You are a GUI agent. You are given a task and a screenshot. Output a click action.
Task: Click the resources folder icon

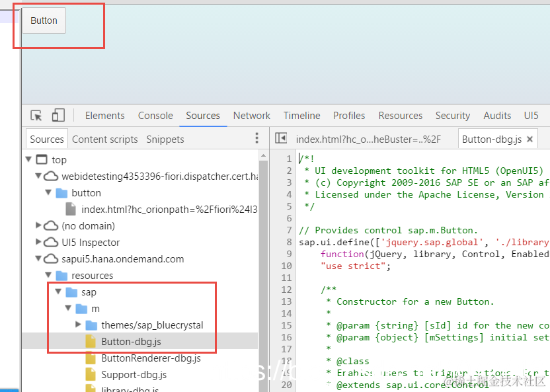[61, 276]
